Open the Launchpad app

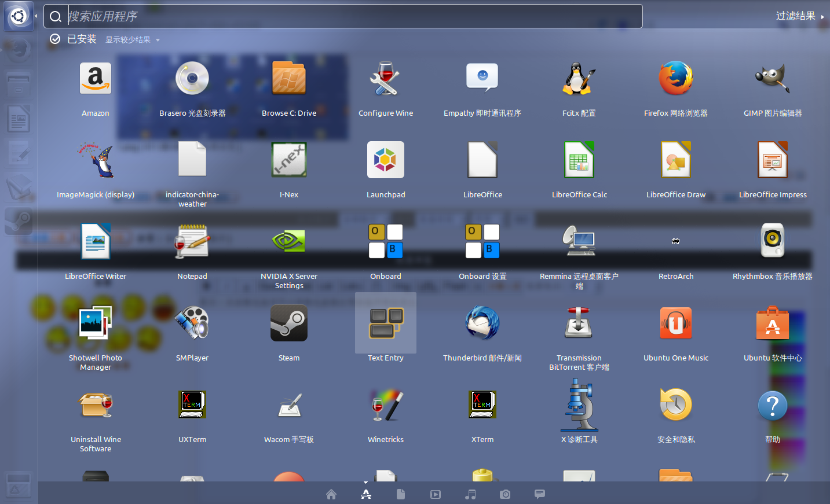[x=386, y=160]
